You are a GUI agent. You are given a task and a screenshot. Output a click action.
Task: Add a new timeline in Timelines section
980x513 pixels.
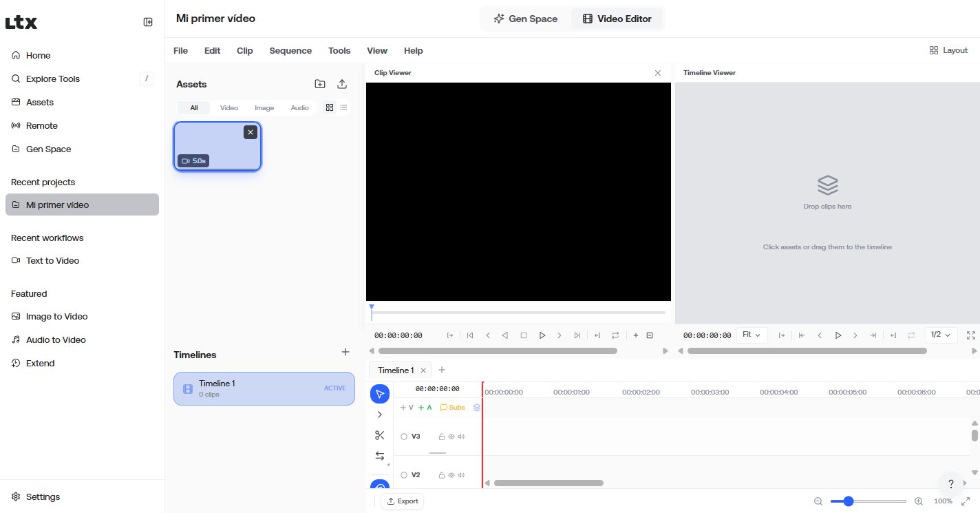[x=345, y=352]
